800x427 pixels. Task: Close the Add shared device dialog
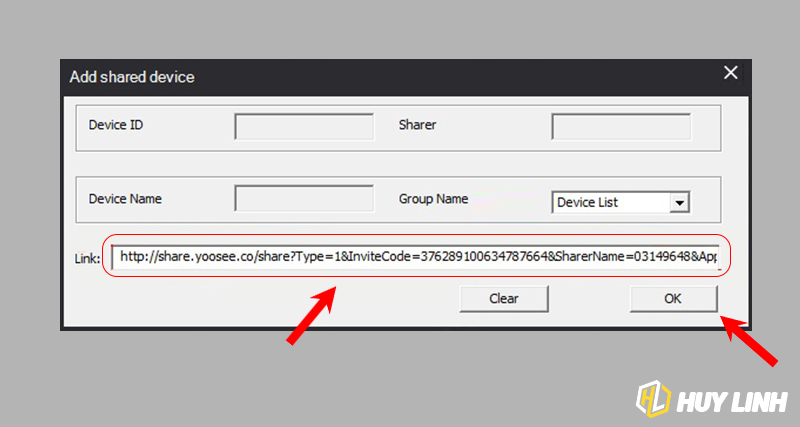(731, 73)
